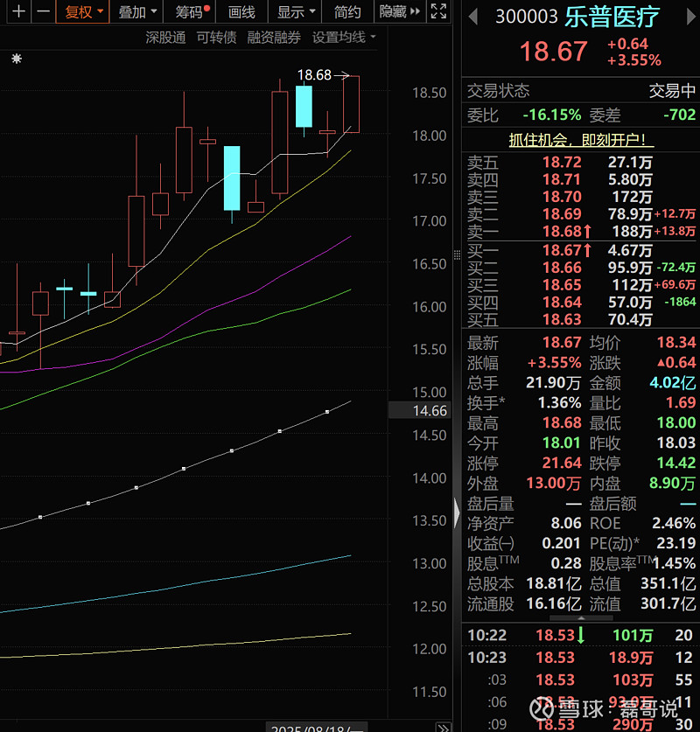Click current price 18.67 header
The width and height of the screenshot is (700, 732).
(553, 52)
